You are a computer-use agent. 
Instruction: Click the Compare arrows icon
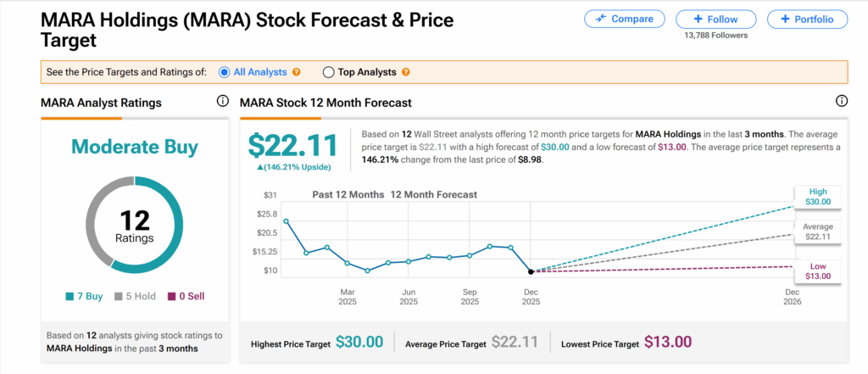(603, 19)
